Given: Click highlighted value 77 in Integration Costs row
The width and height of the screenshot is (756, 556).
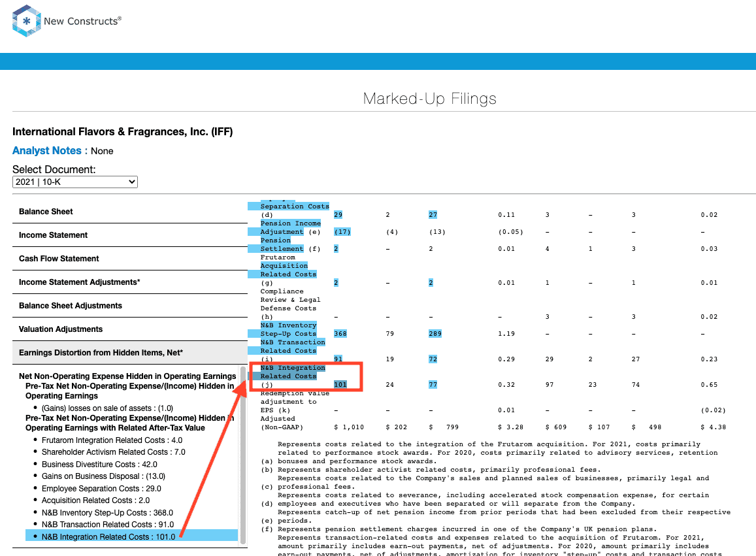Looking at the screenshot, I should click(433, 384).
